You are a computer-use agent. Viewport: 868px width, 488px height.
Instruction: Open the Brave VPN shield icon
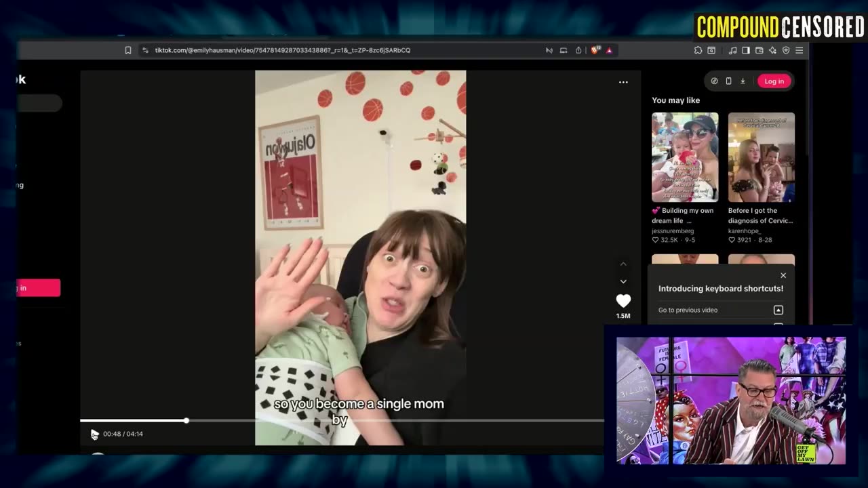(x=786, y=50)
